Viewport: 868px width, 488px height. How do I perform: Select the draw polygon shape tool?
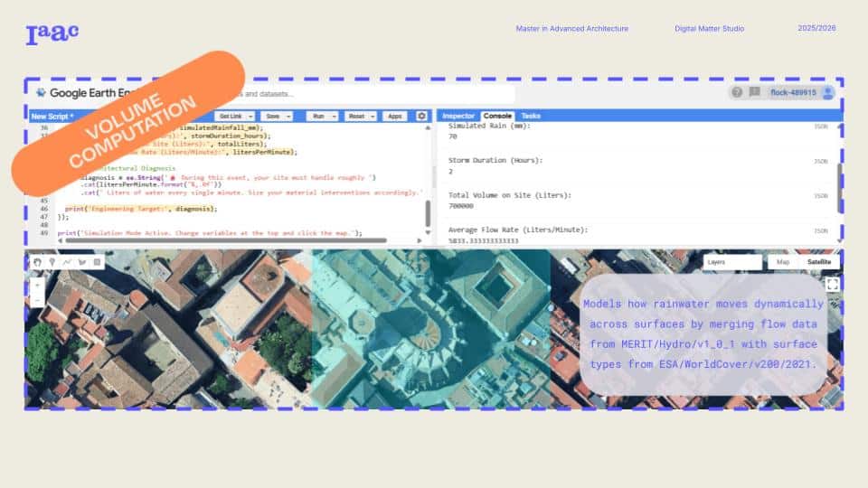82,262
